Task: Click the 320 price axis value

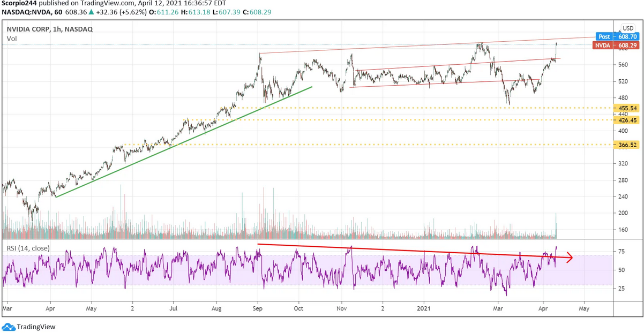Action: [623, 164]
